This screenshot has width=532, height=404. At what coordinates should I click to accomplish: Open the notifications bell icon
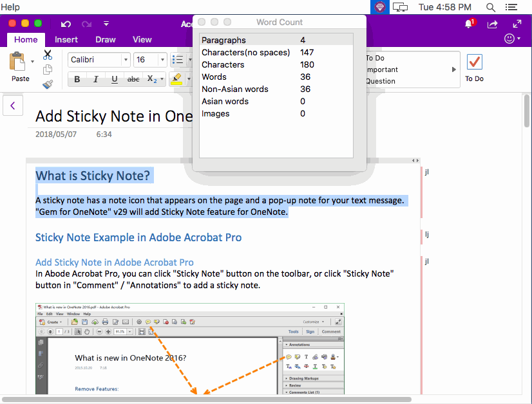coord(469,24)
